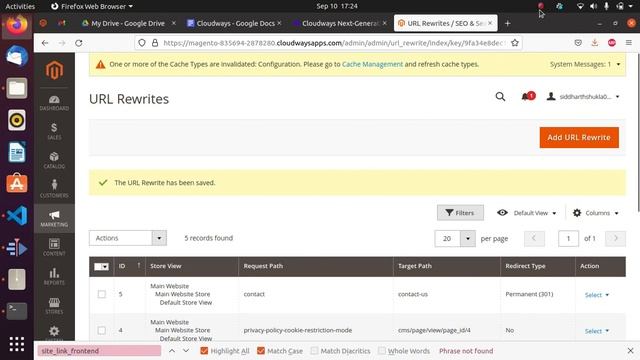Toggle Match Case checkbox
The image size is (640, 360).
[x=261, y=351]
